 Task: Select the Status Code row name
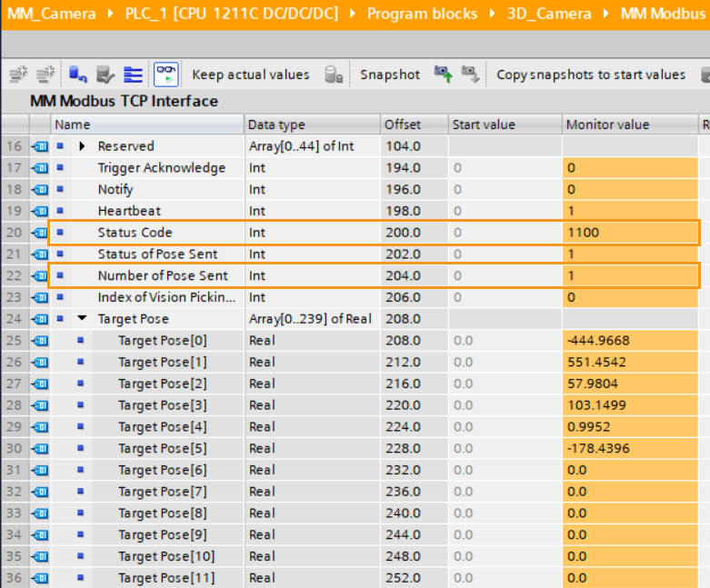[x=135, y=233]
